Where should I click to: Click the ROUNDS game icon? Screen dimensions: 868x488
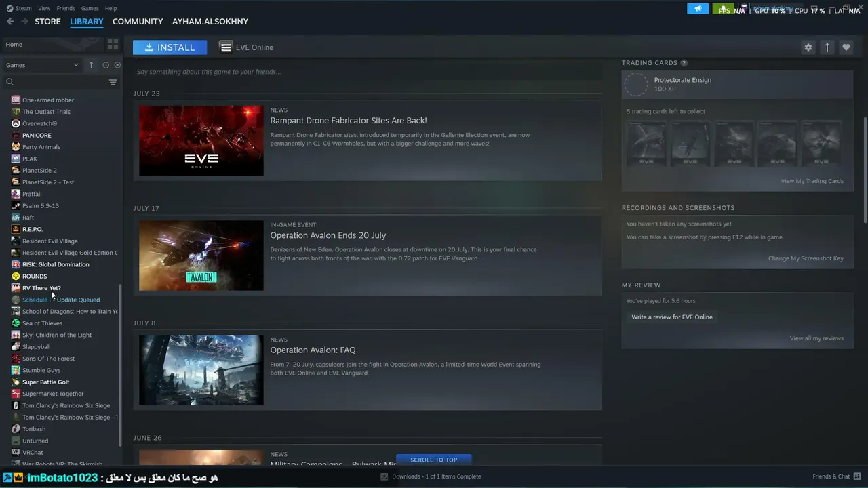pos(16,276)
